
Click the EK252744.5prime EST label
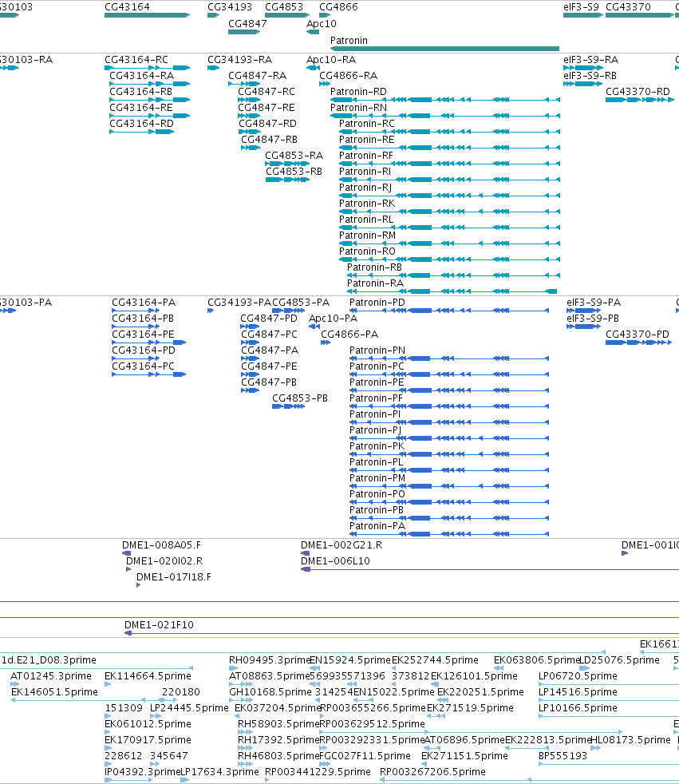tap(435, 660)
